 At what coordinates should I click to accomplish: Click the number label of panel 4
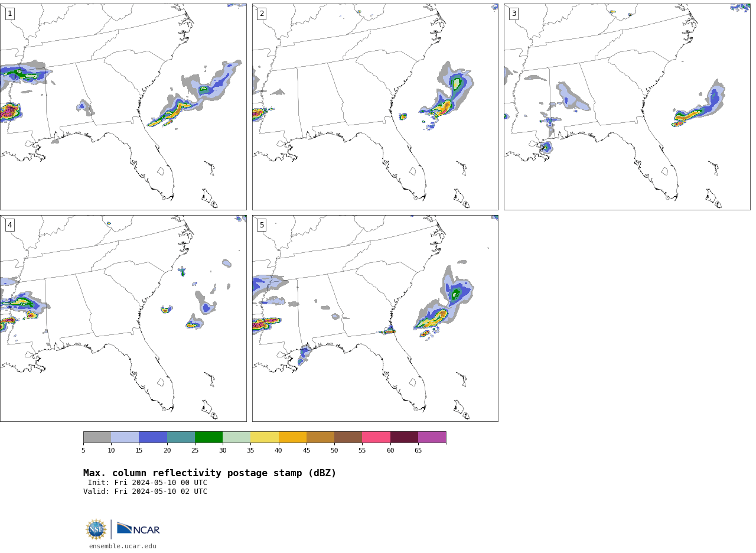tap(9, 225)
